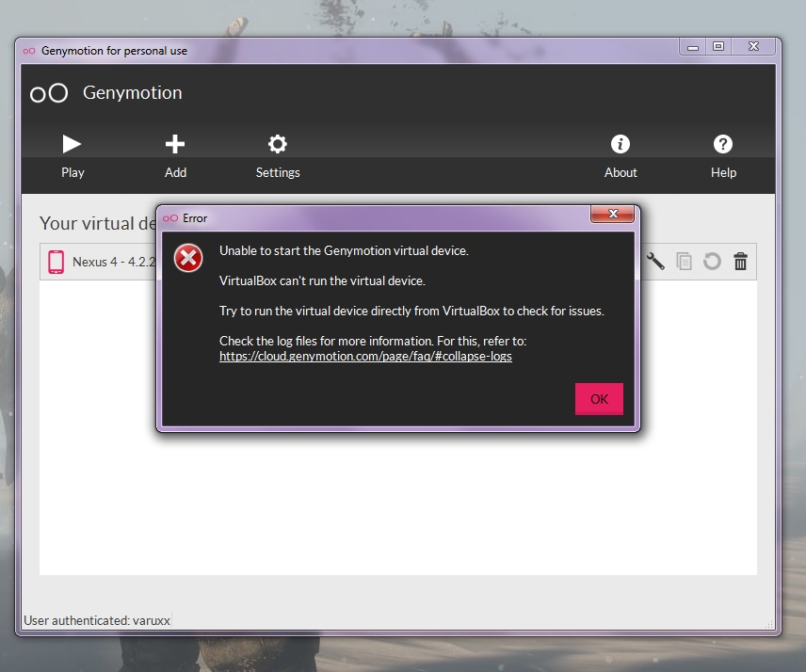This screenshot has width=806, height=672.
Task: Maximize the Genymotion window
Action: tap(718, 46)
